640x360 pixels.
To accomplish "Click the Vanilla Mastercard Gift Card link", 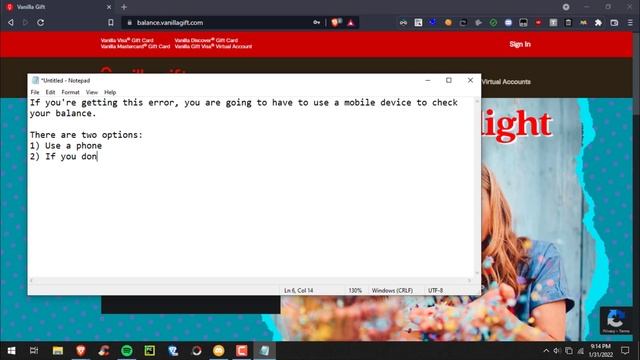I will pyautogui.click(x=135, y=46).
